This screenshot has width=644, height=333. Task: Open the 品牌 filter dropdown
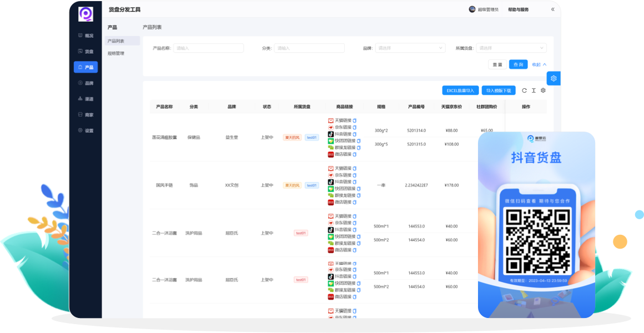(410, 48)
